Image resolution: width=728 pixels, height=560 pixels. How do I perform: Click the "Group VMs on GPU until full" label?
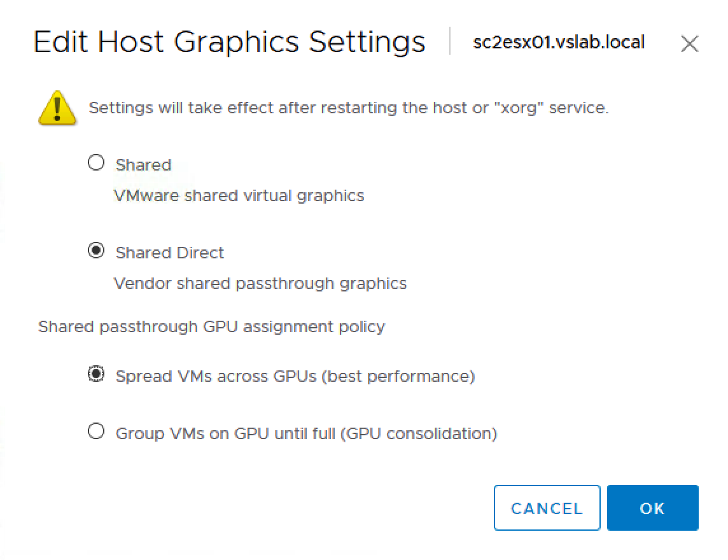coord(306,433)
